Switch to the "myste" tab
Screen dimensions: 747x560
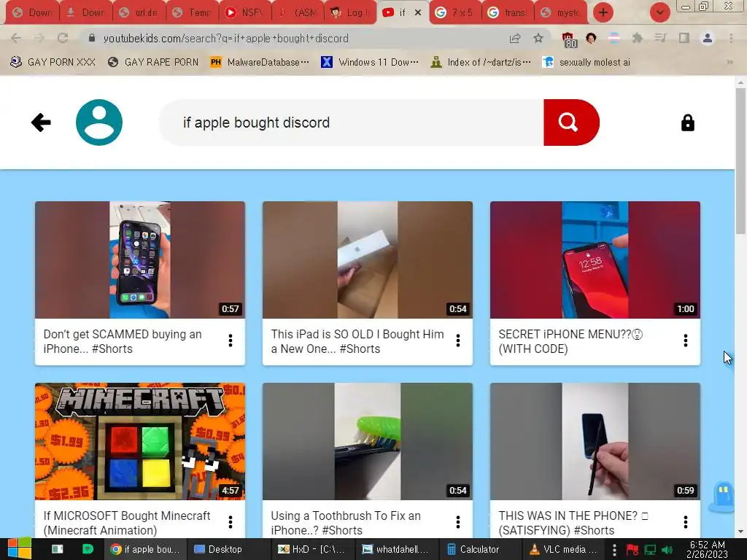pos(561,12)
